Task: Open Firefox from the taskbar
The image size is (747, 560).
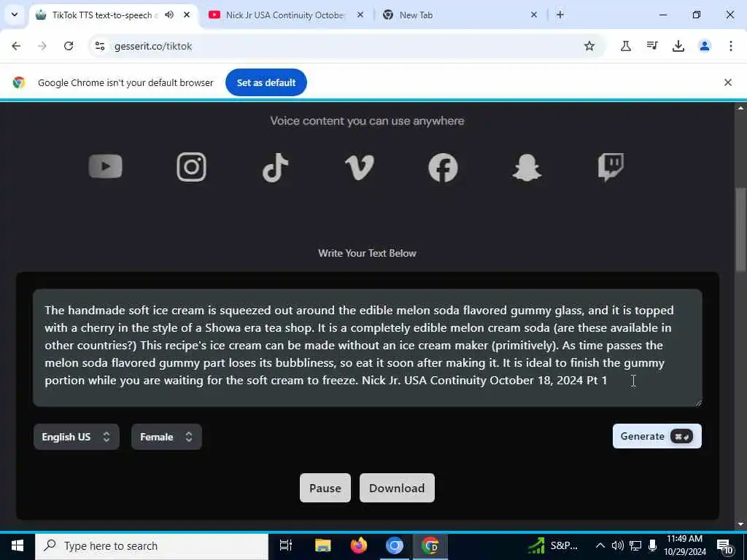Action: click(x=359, y=545)
